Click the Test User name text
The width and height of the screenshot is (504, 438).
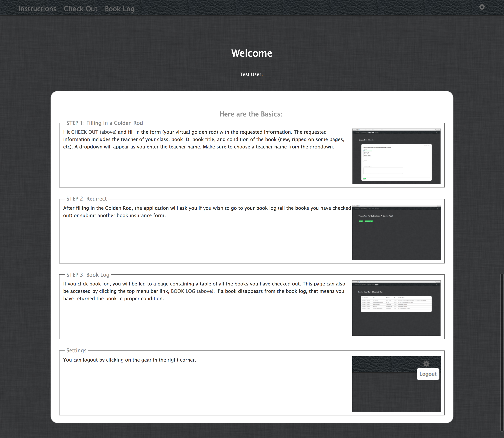point(251,75)
